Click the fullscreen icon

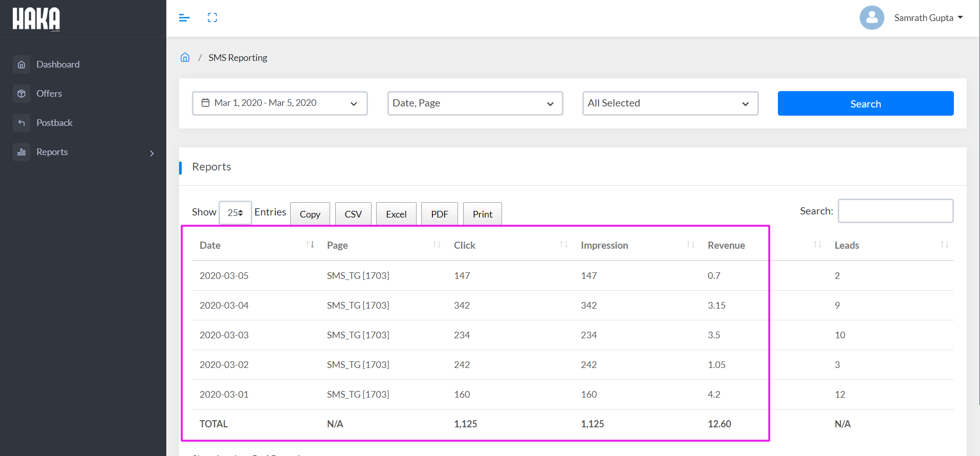tap(212, 18)
